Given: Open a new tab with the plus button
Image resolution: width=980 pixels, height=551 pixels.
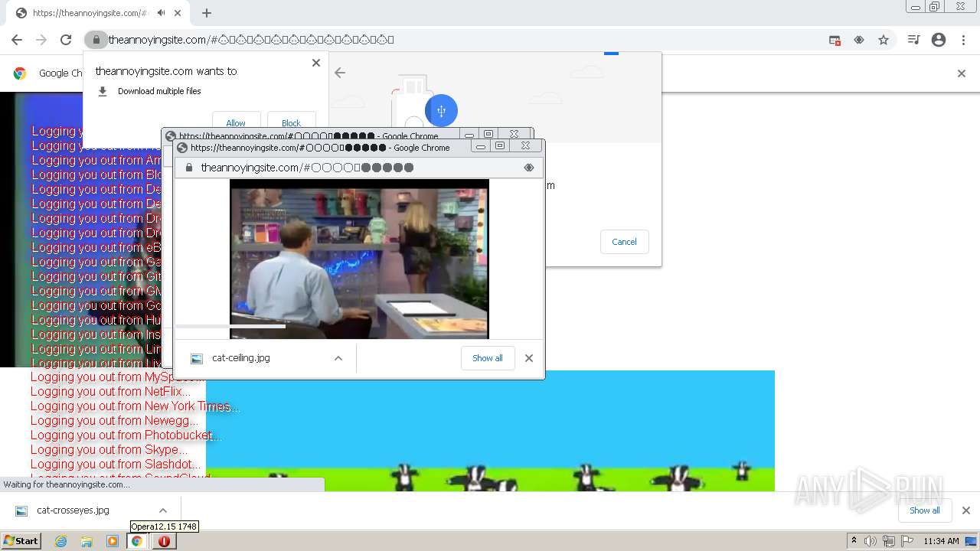Looking at the screenshot, I should coord(207,13).
